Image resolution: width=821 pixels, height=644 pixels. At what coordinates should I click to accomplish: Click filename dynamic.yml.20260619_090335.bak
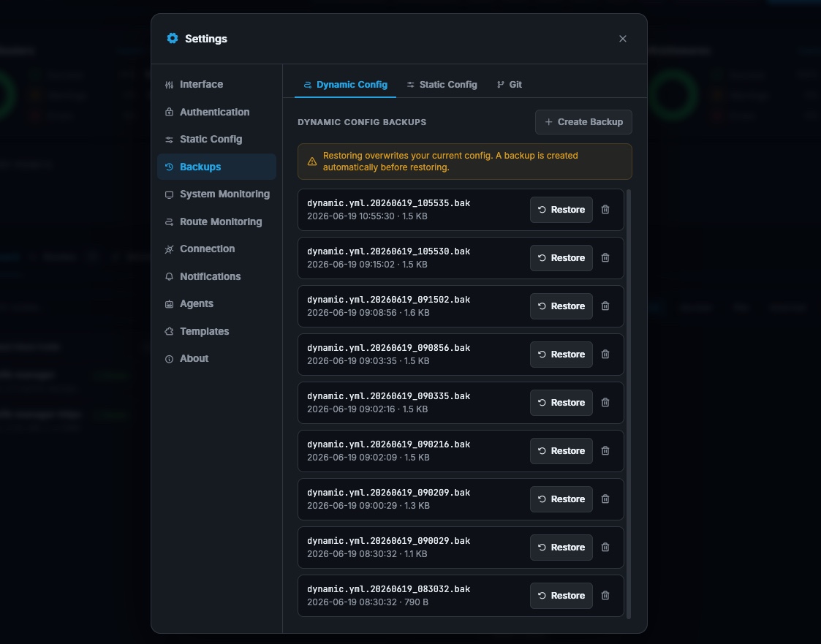pos(388,395)
